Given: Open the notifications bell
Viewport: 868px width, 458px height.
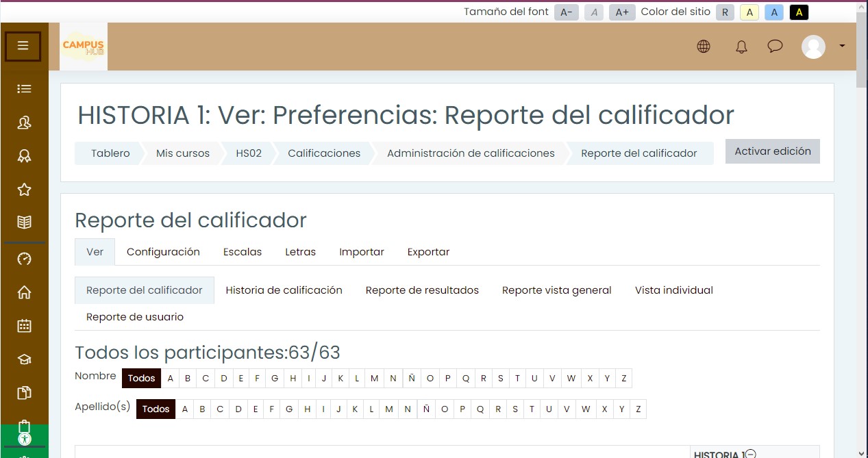Looking at the screenshot, I should (741, 47).
